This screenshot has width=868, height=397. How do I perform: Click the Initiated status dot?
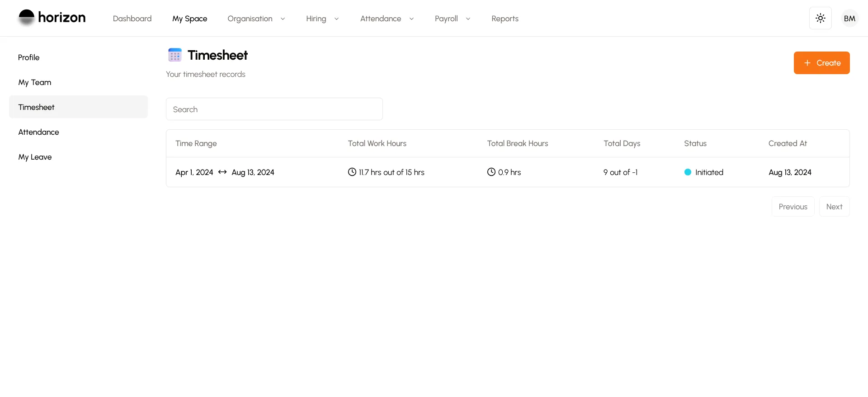(688, 172)
